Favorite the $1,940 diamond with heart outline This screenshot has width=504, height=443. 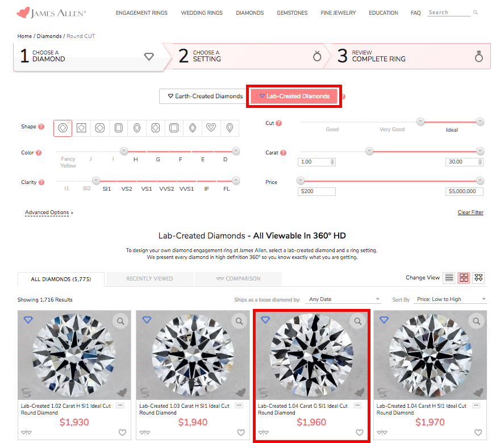(x=241, y=432)
